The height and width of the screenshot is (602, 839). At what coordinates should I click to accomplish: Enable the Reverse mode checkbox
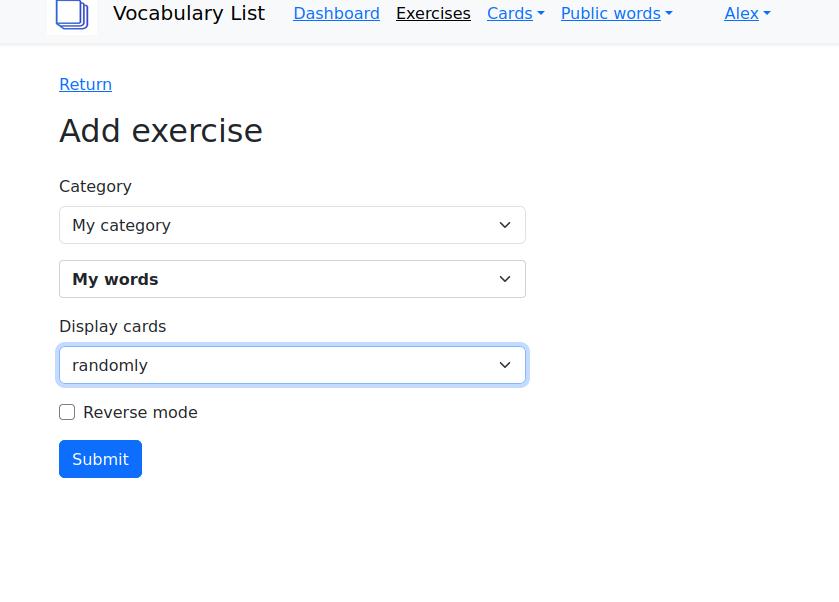tap(67, 412)
